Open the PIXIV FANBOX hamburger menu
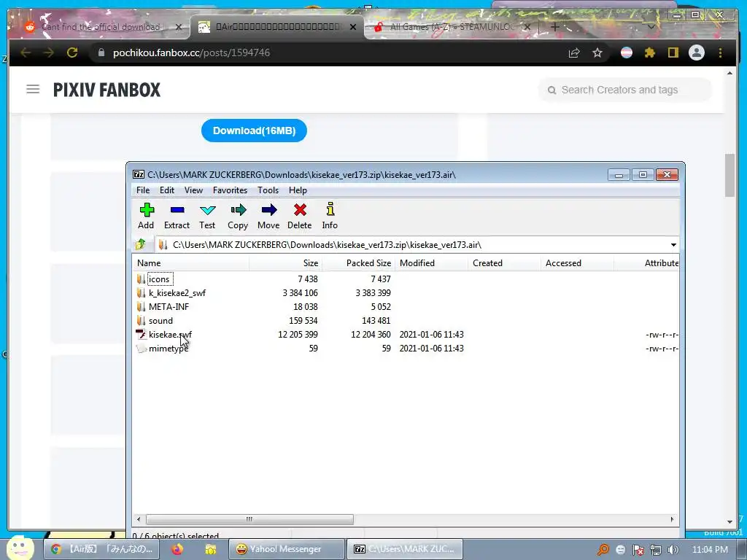This screenshot has width=747, height=560. click(x=33, y=89)
